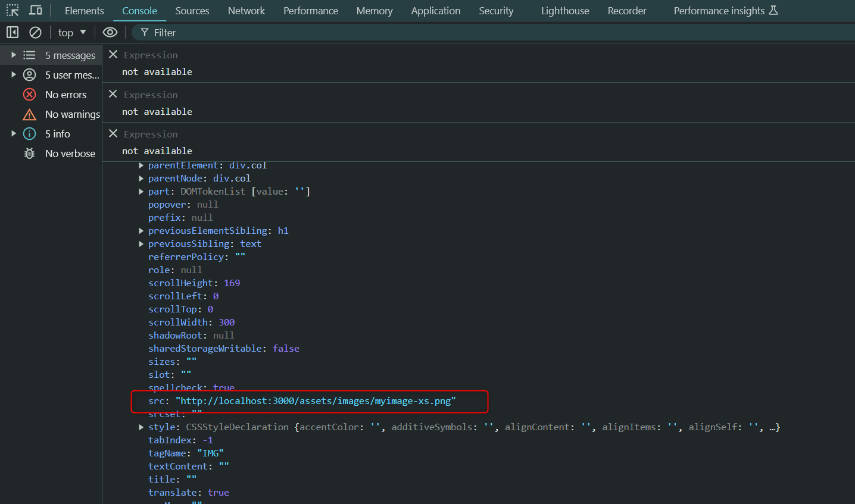Open the Performance tab
This screenshot has width=855, height=504.
pyautogui.click(x=310, y=11)
